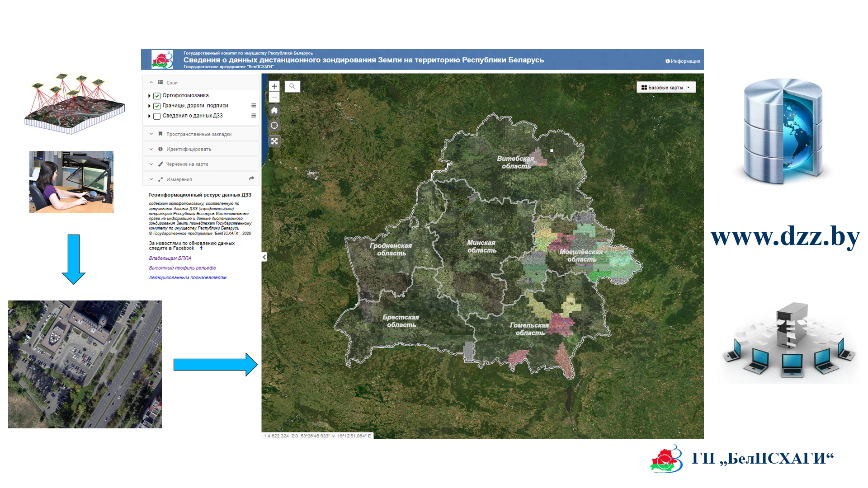Screen dimensions: 868x488
Task: Click the home extent icon
Action: [x=274, y=110]
